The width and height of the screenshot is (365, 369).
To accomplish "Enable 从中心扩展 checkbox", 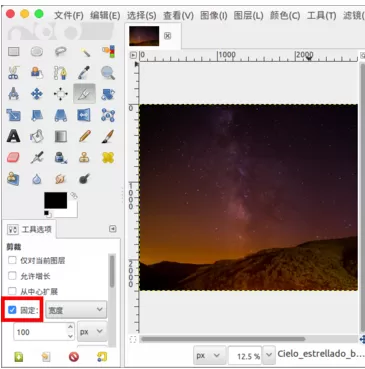I will coord(12,291).
